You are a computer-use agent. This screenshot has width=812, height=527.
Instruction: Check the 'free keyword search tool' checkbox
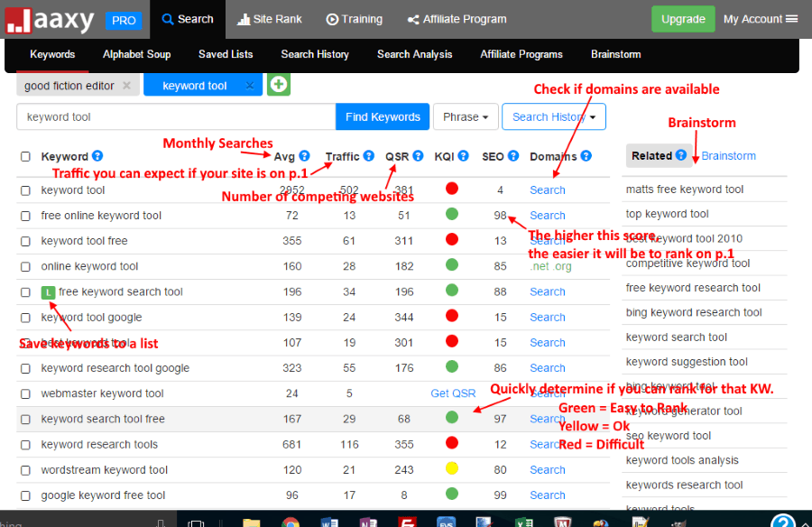coord(25,292)
